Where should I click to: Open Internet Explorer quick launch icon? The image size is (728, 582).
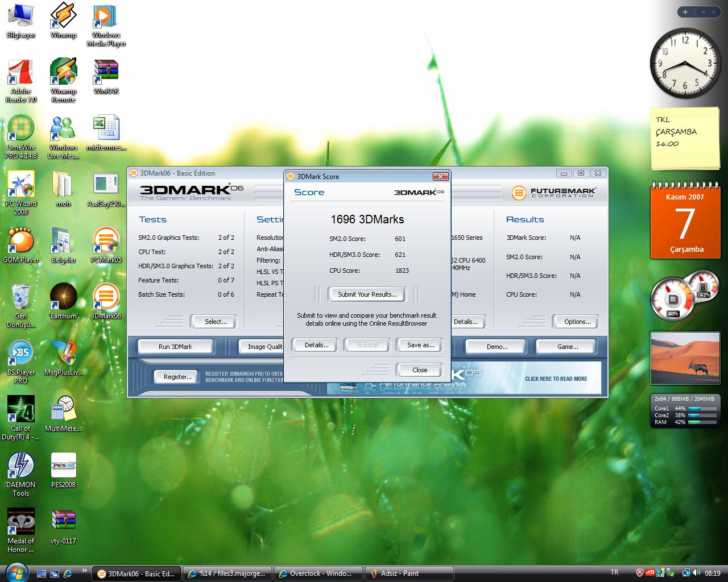coord(68,573)
